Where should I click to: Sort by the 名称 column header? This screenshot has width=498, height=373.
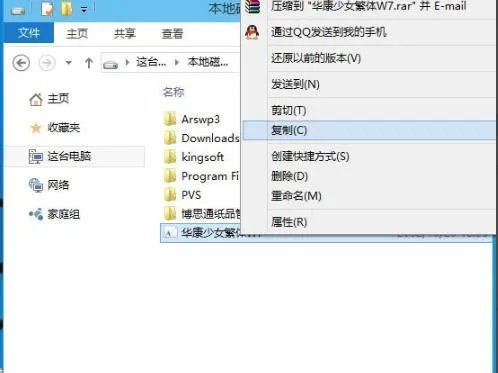[x=173, y=92]
